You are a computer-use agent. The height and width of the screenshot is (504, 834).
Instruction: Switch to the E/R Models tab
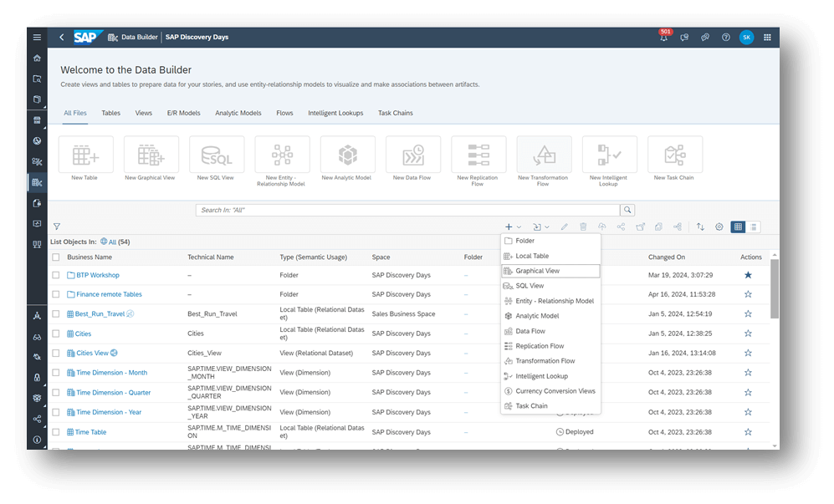[x=183, y=113]
